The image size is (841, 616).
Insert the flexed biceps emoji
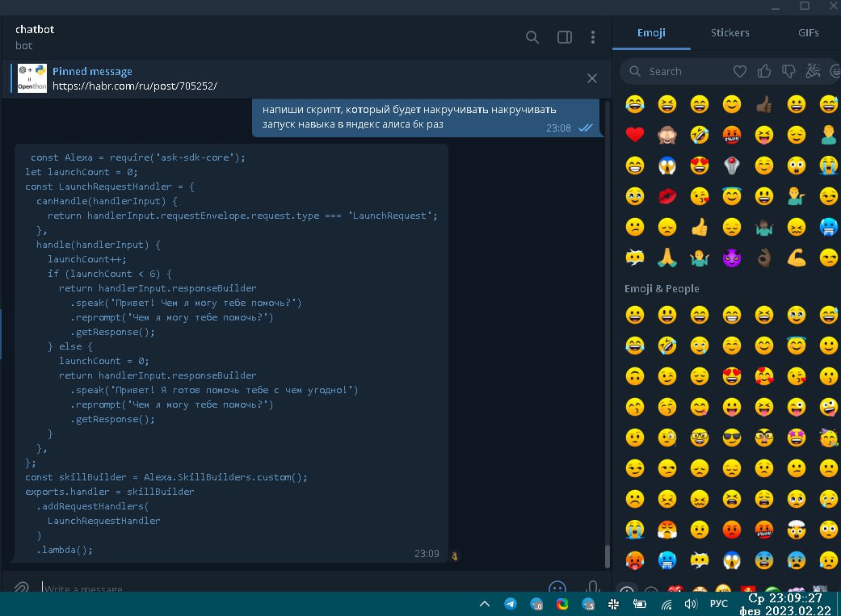(x=797, y=258)
